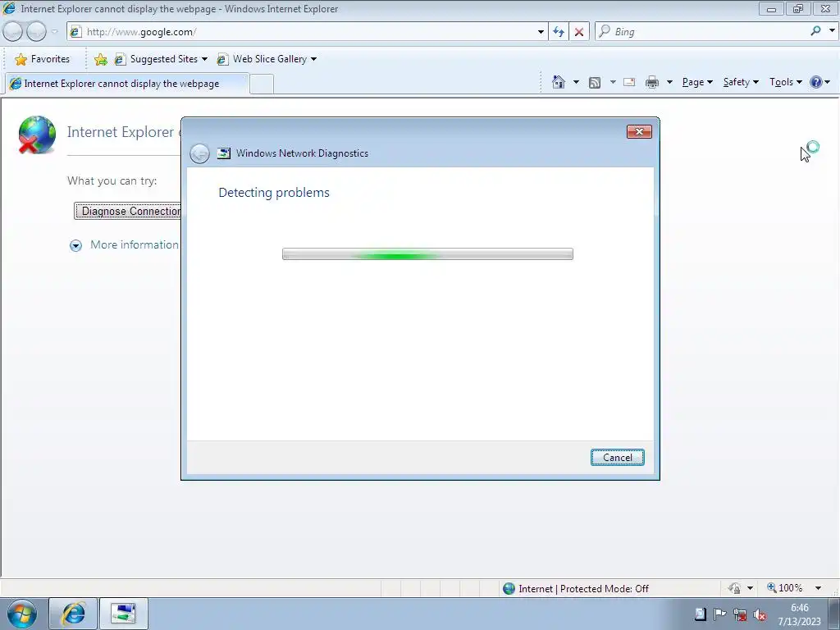
Task: Click the status bar security lock icon
Action: pyautogui.click(x=734, y=588)
